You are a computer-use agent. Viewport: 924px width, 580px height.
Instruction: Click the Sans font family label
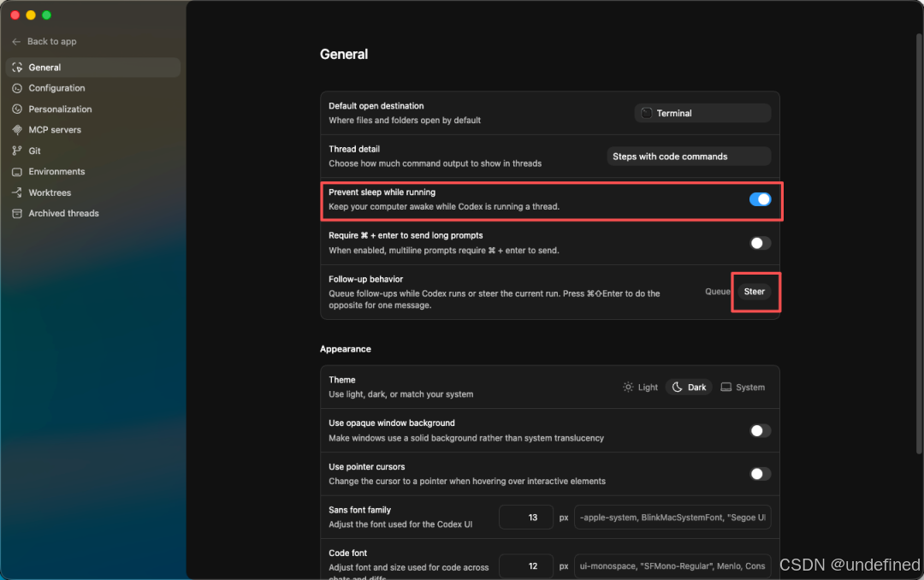(x=359, y=510)
